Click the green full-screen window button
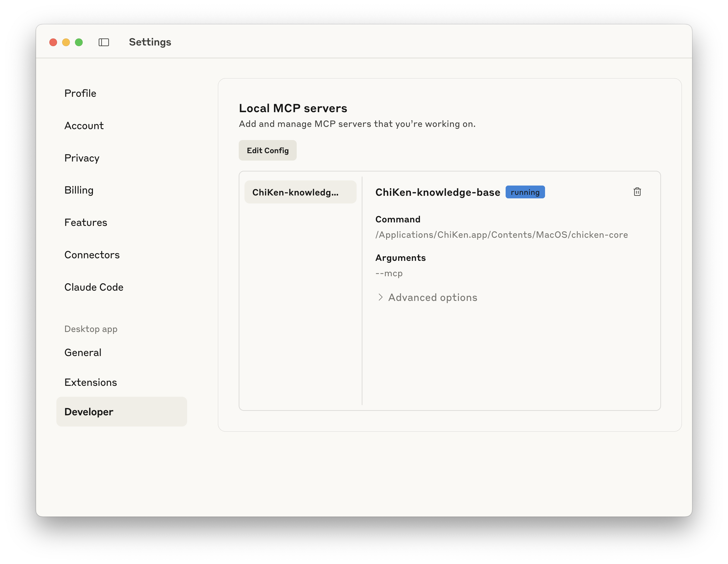728x564 pixels. [79, 42]
